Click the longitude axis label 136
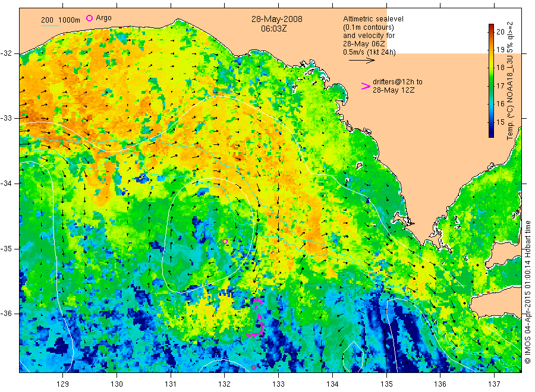 point(440,384)
